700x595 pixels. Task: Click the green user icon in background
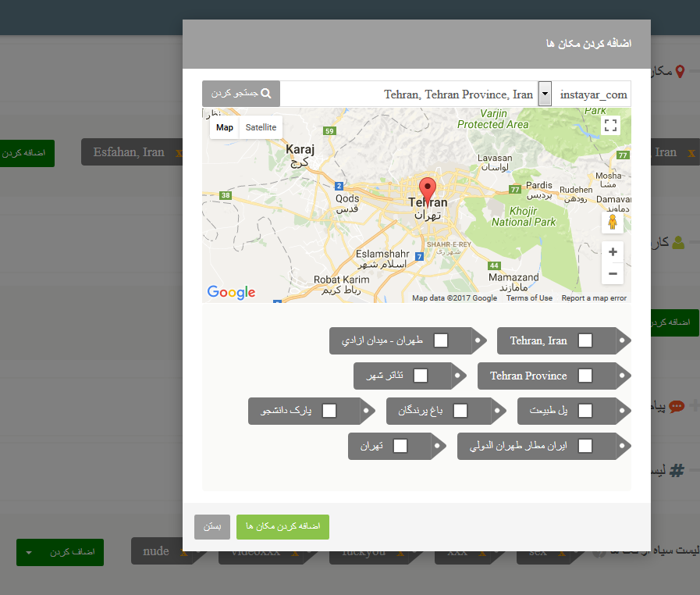point(678,243)
